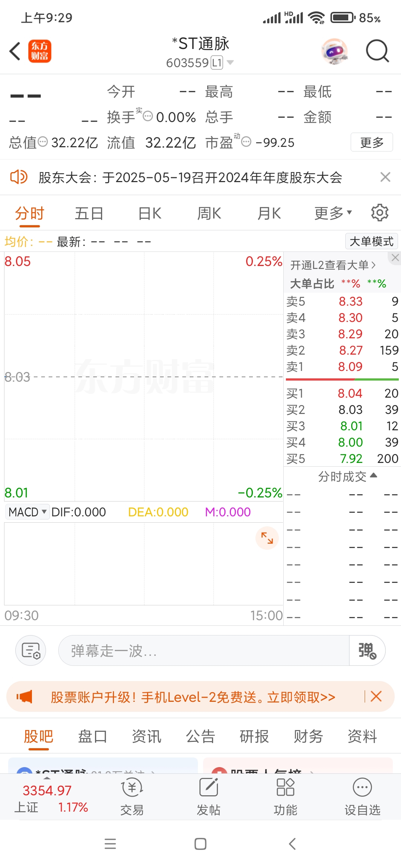This screenshot has width=401, height=868.
Task: Focus the 弹幕走一波 input field
Action: point(203,651)
